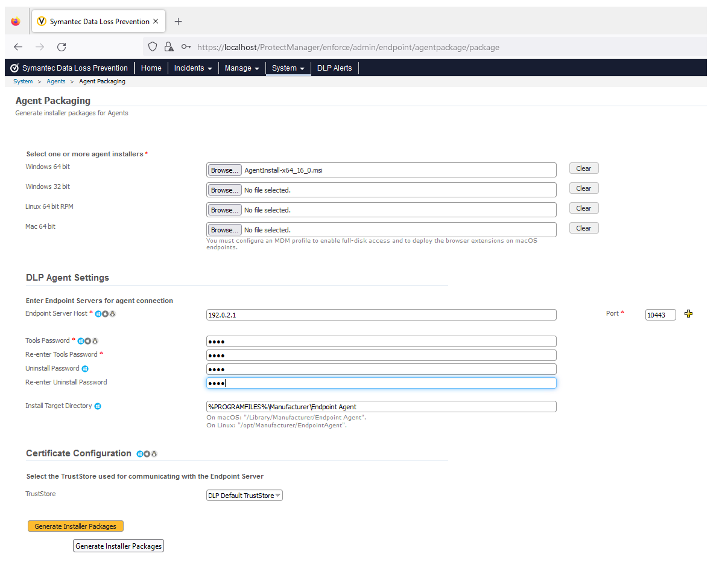
Task: Browse for the Windows 32 bit installer
Action: pyautogui.click(x=225, y=190)
